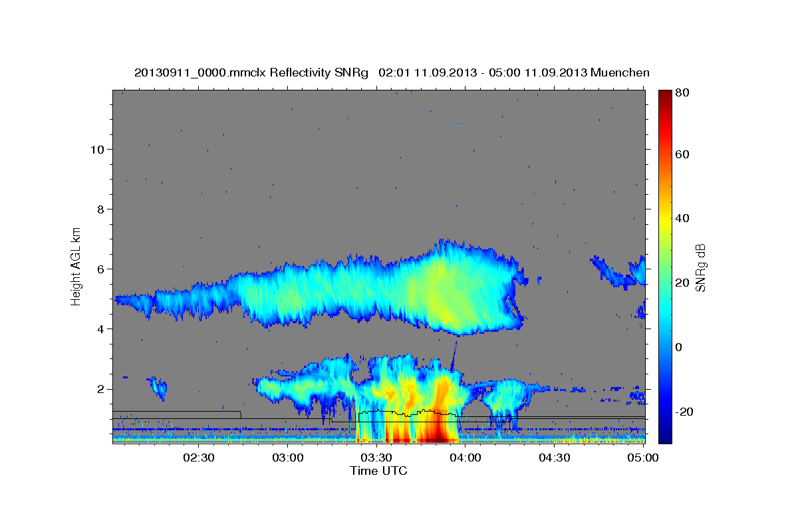Click the 02:30 time tick label
The image size is (798, 532).
tap(198, 458)
